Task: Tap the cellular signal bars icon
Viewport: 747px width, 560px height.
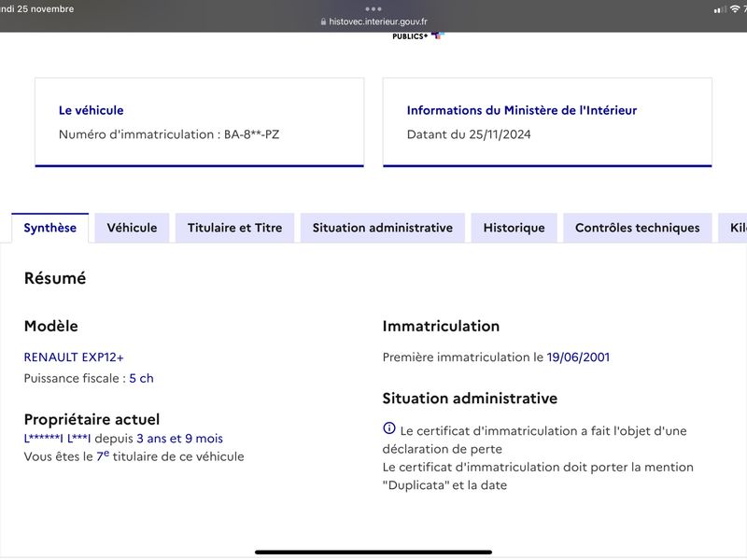Action: pos(720,9)
